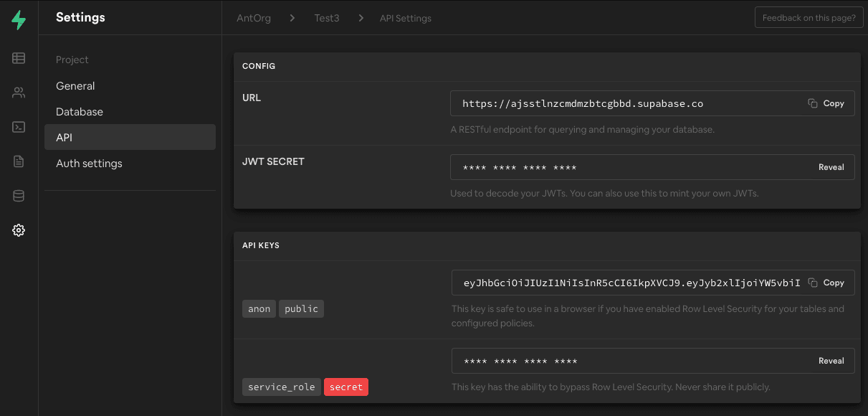Open the Database cylinder icon in sidebar
This screenshot has height=416, width=868.
[19, 196]
